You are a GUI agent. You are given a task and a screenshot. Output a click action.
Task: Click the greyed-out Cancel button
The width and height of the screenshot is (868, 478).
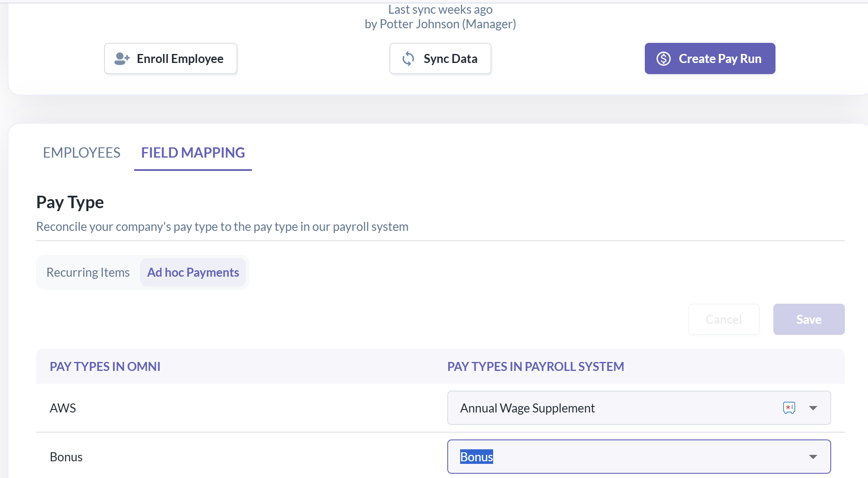tap(723, 320)
